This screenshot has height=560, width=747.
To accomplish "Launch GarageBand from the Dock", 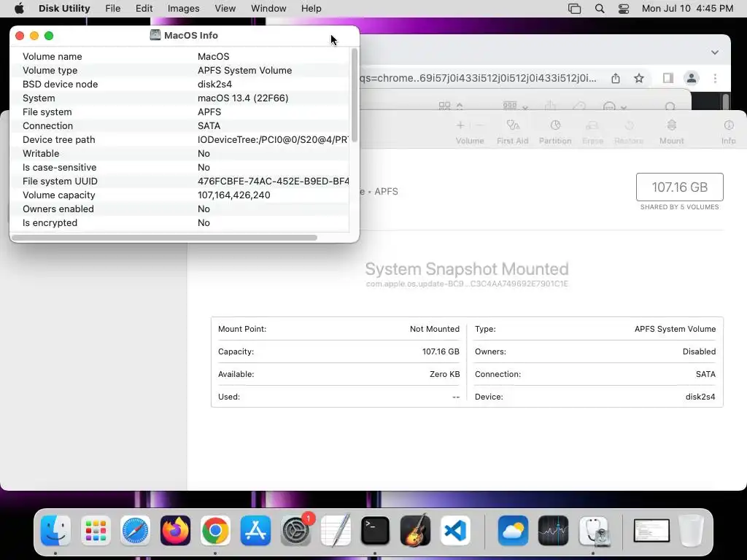I will tap(415, 531).
